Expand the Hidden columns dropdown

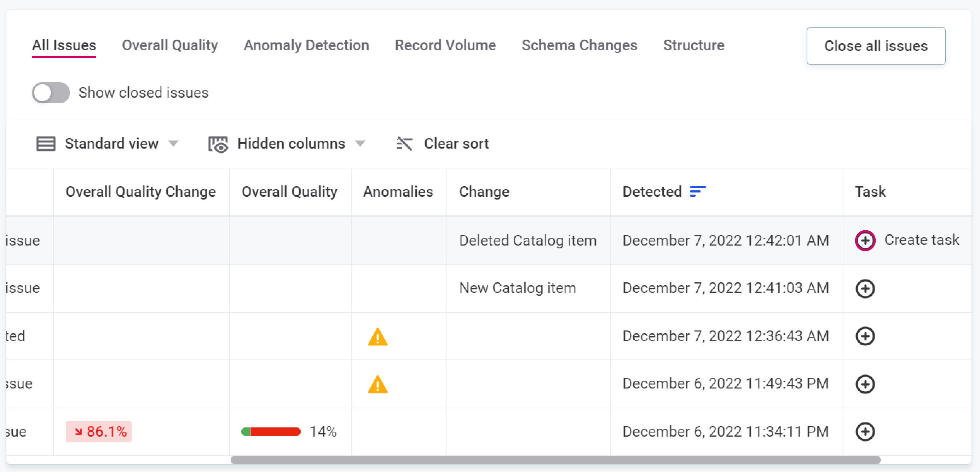coord(360,144)
